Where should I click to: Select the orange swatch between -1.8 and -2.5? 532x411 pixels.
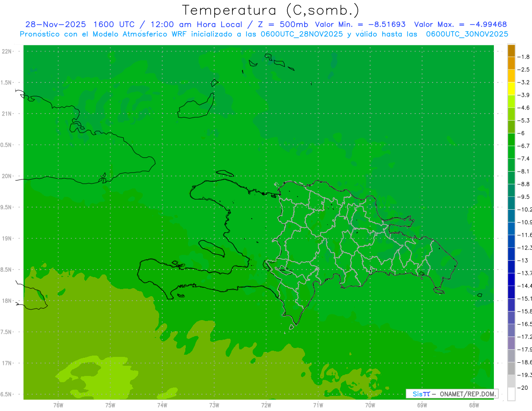click(x=511, y=63)
